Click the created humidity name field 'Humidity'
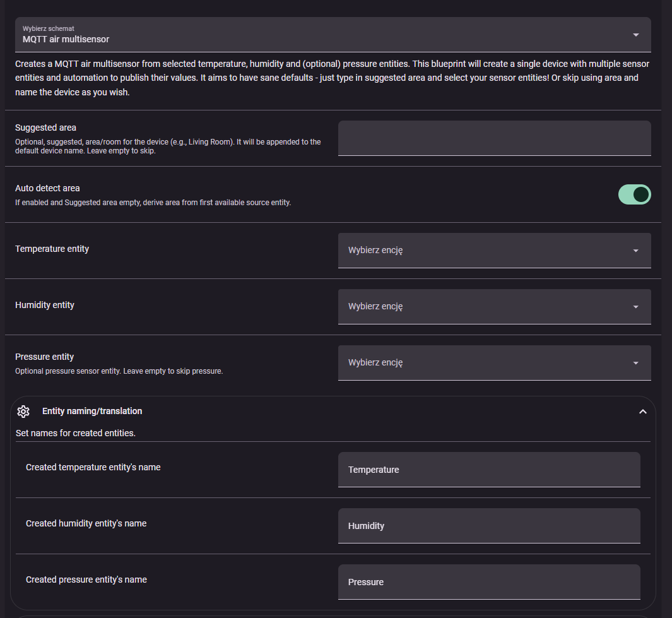 click(489, 526)
